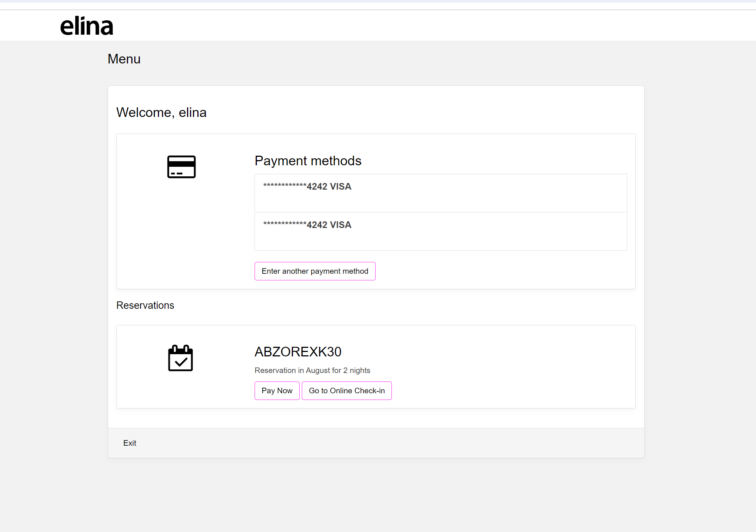Click the Menu heading
This screenshot has height=532, width=756.
[x=124, y=59]
